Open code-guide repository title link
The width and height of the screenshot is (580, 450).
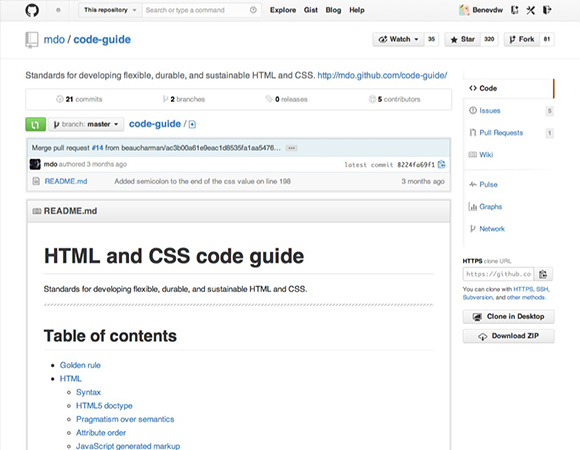[x=102, y=40]
